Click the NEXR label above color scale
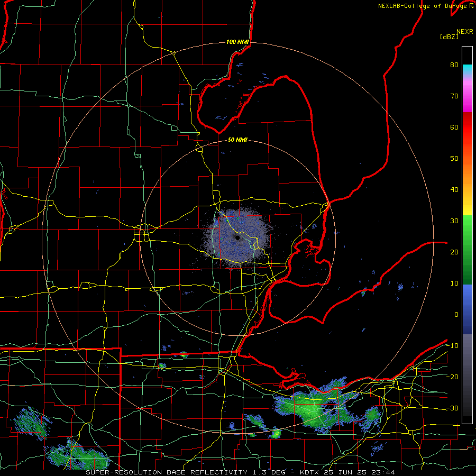The height and width of the screenshot is (476, 476). point(465,32)
